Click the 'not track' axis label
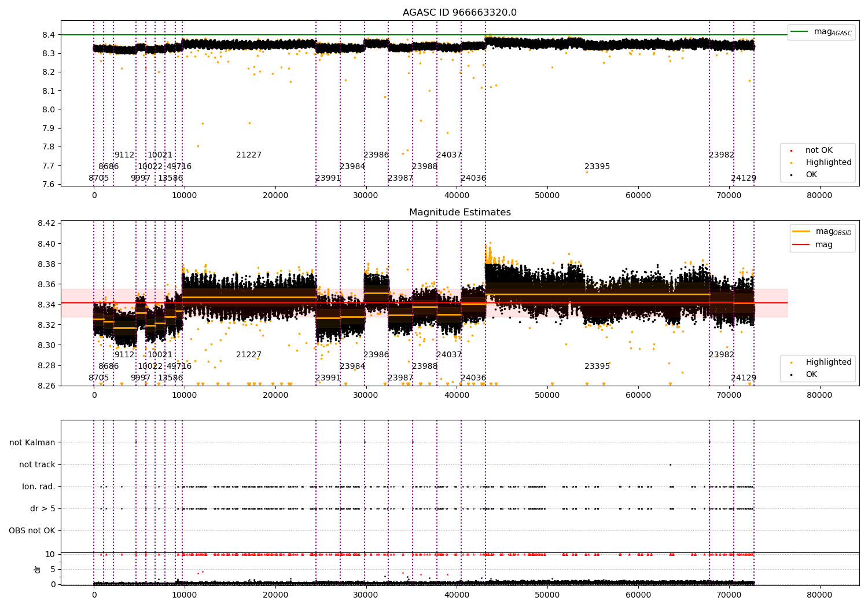Image resolution: width=868 pixels, height=608 pixels. pyautogui.click(x=37, y=464)
